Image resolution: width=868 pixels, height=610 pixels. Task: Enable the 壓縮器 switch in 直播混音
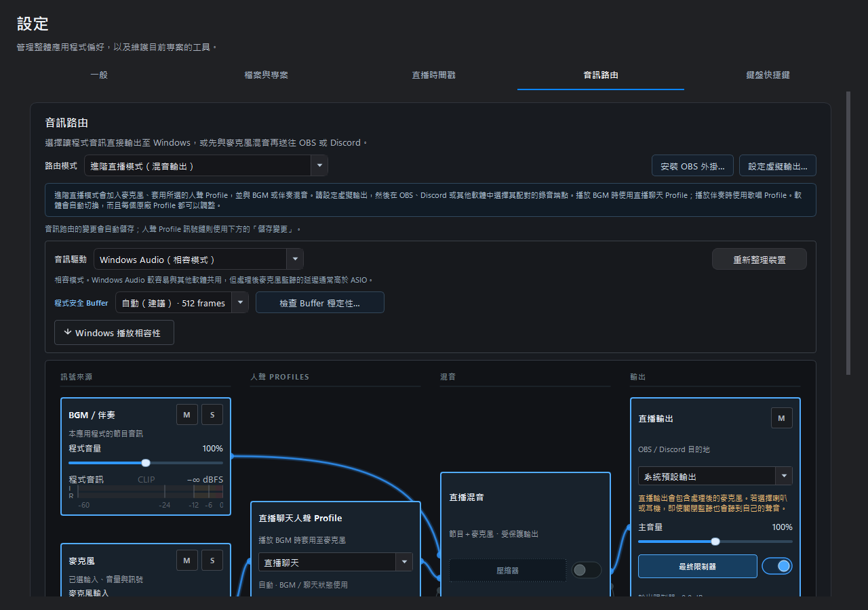click(587, 570)
